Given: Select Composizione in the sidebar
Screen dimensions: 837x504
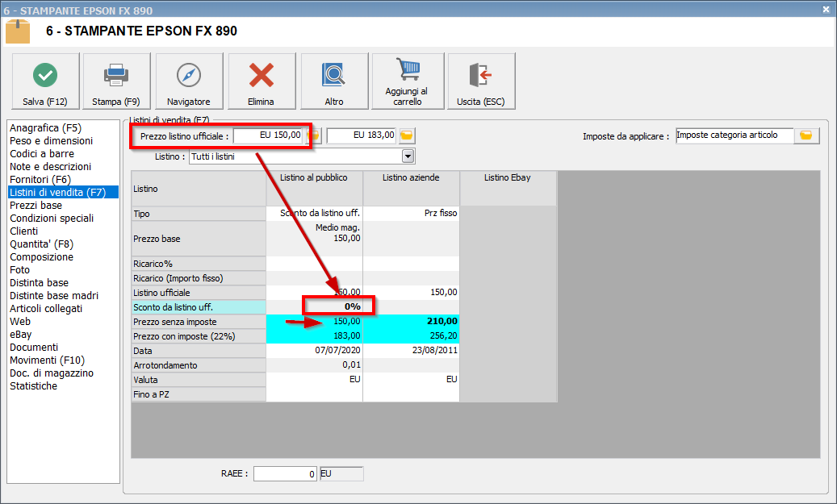Looking at the screenshot, I should (x=42, y=257).
